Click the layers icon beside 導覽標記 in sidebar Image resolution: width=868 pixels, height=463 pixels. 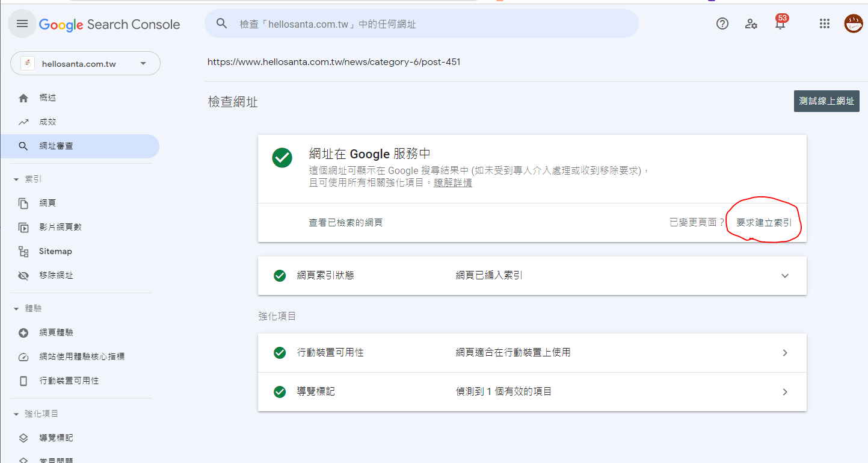click(x=23, y=438)
